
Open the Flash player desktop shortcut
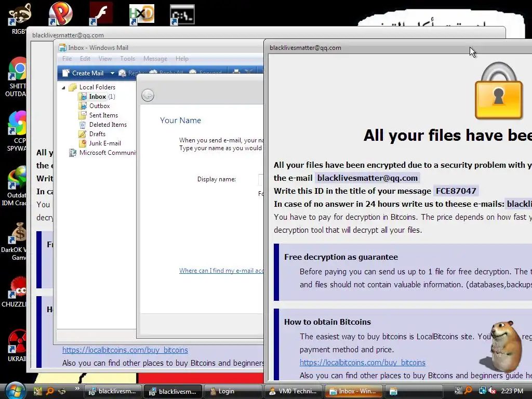101,14
